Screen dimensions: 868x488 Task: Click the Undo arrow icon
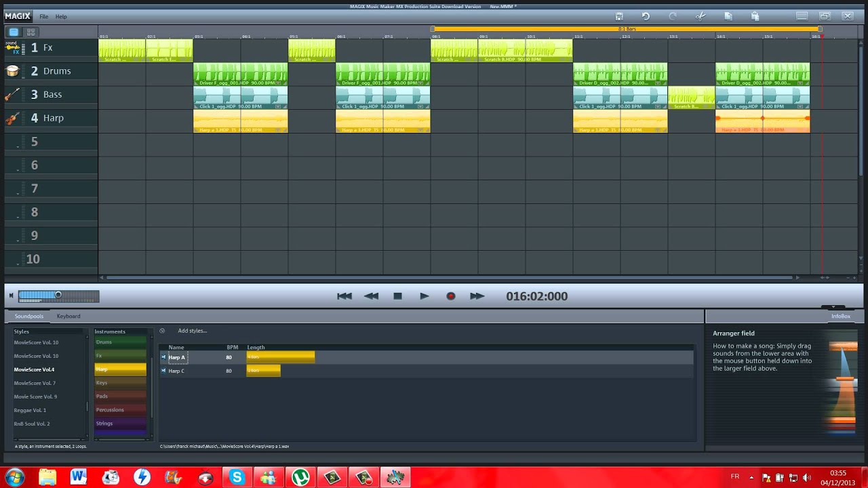[646, 16]
